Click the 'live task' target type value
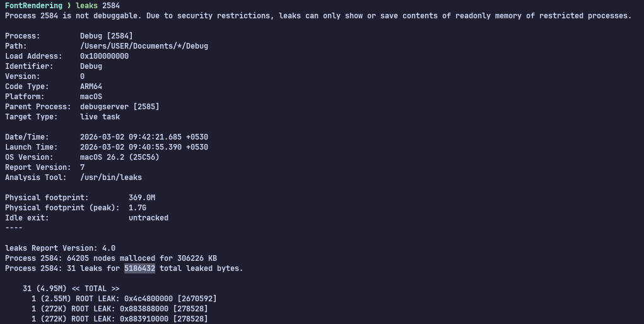This screenshot has height=324, width=644. click(x=100, y=117)
